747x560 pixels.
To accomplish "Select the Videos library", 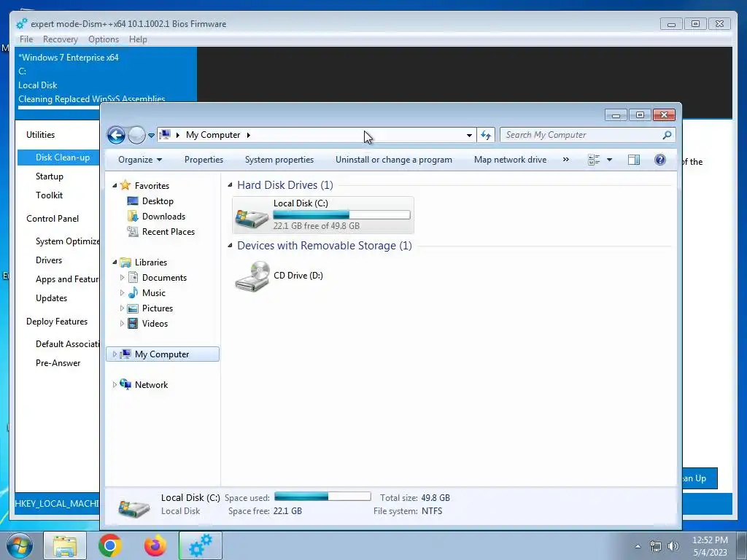I will (x=155, y=323).
